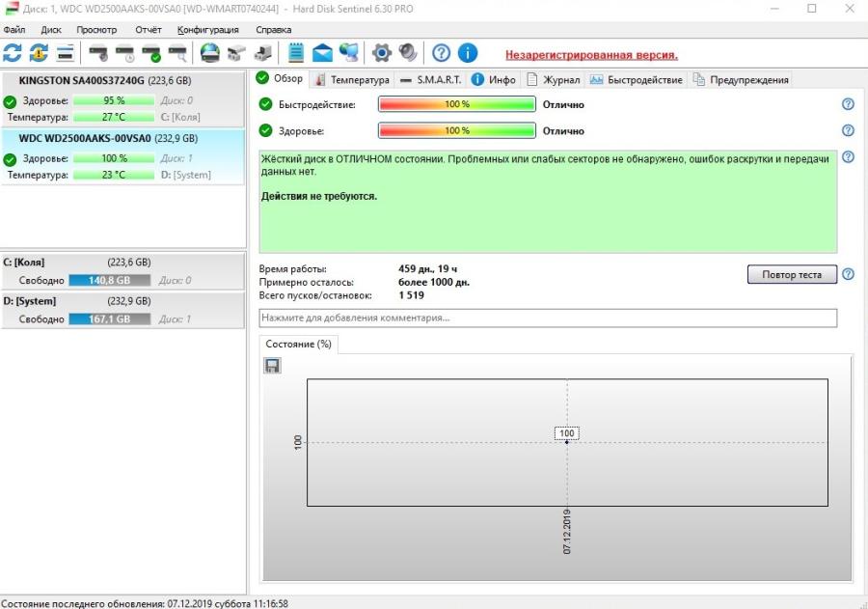Click the C: free space bar
Screen dimensions: 868x609
click(x=110, y=281)
